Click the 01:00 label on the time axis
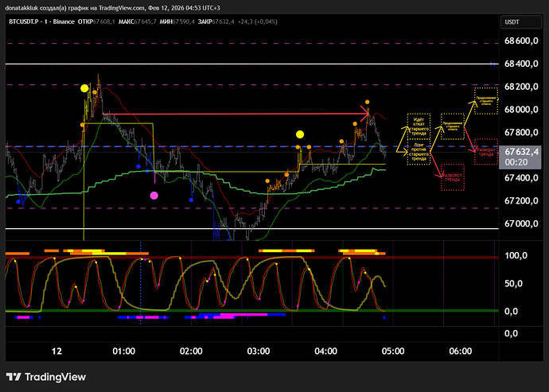 pyautogui.click(x=123, y=351)
